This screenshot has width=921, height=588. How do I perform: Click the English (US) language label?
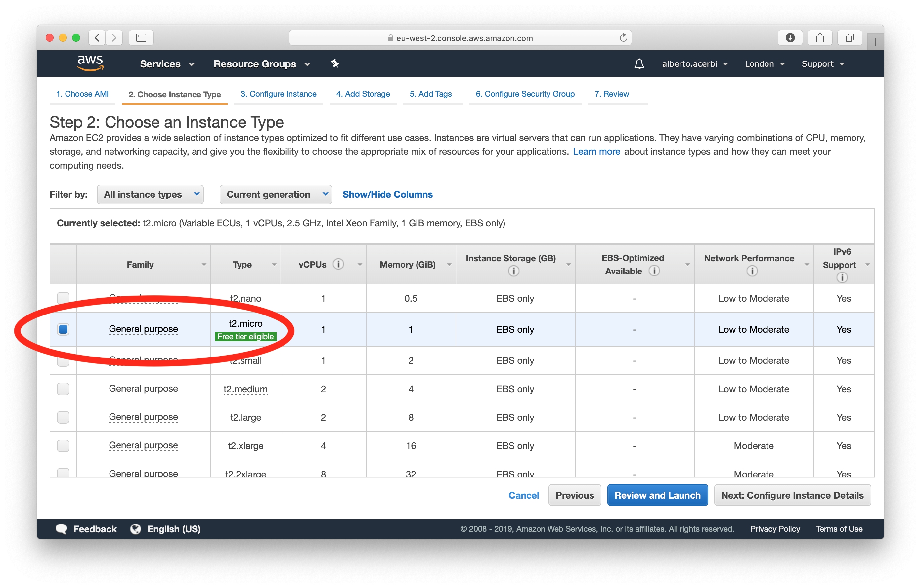point(174,529)
